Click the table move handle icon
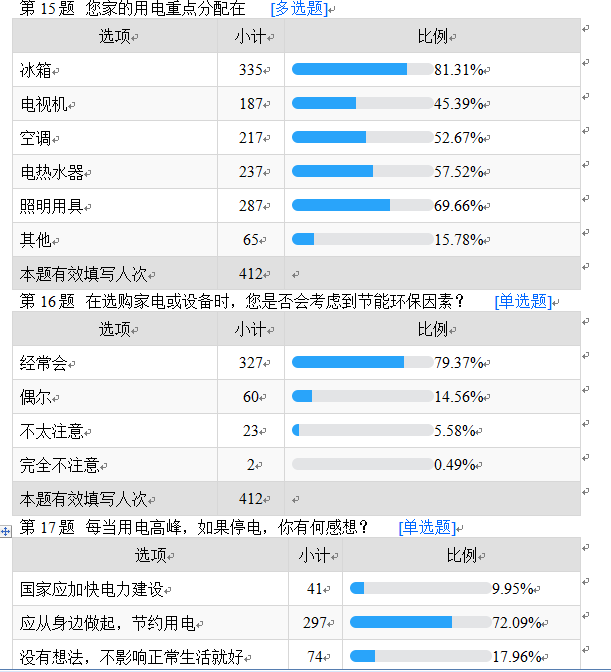Viewport: 611px width, 672px height. pos(6,532)
